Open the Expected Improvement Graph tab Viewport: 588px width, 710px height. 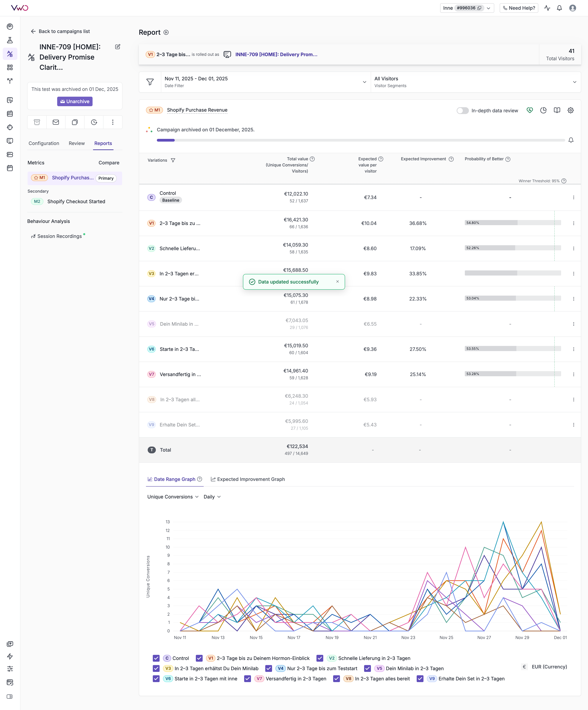(248, 479)
